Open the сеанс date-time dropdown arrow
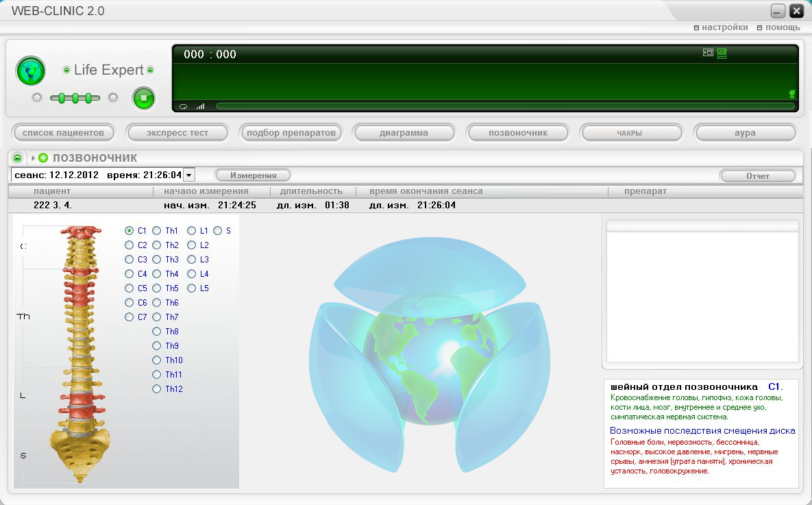The height and width of the screenshot is (505, 812). [x=189, y=175]
